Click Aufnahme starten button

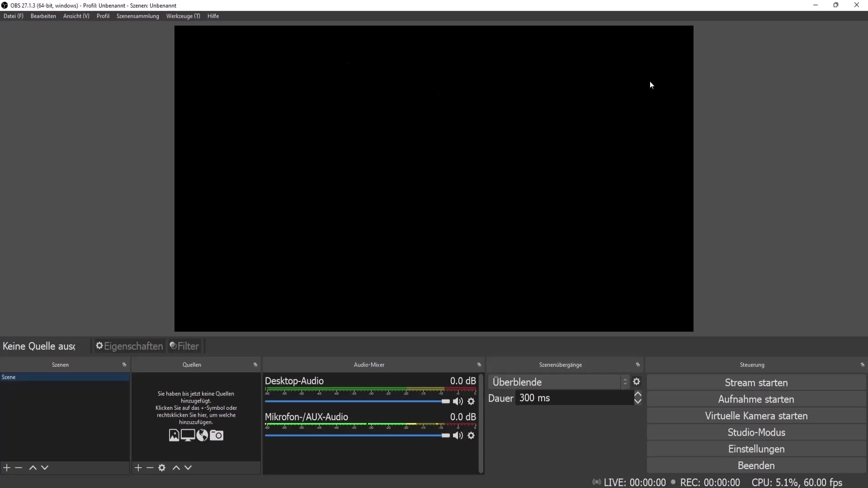point(756,399)
